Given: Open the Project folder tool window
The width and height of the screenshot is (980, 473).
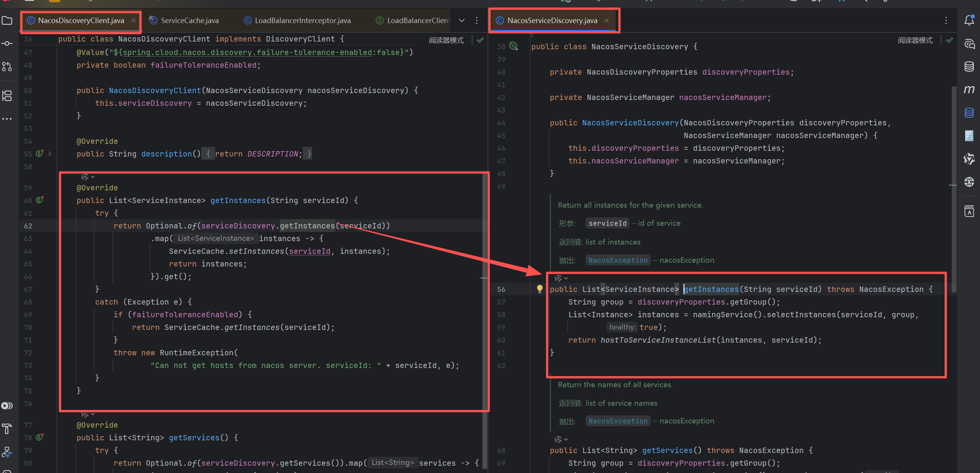Looking at the screenshot, I should (7, 20).
